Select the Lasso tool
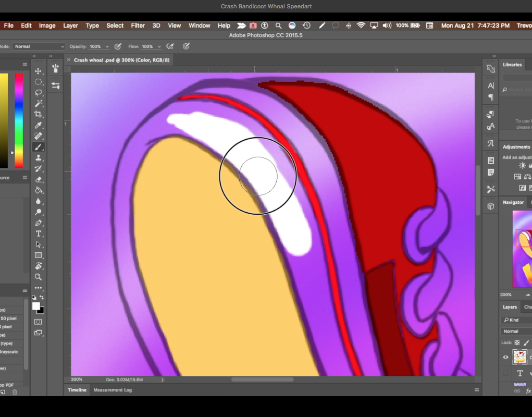The image size is (532, 417). (39, 93)
